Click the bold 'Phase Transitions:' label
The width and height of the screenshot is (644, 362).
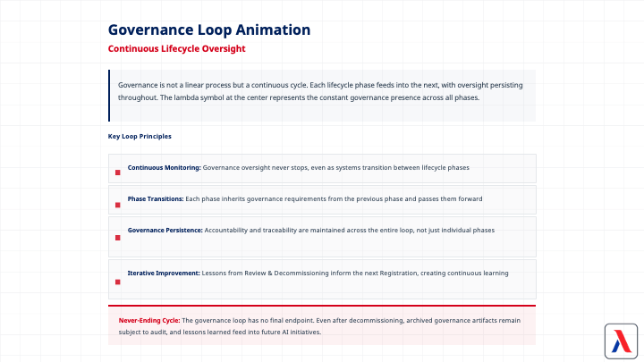(x=156, y=198)
